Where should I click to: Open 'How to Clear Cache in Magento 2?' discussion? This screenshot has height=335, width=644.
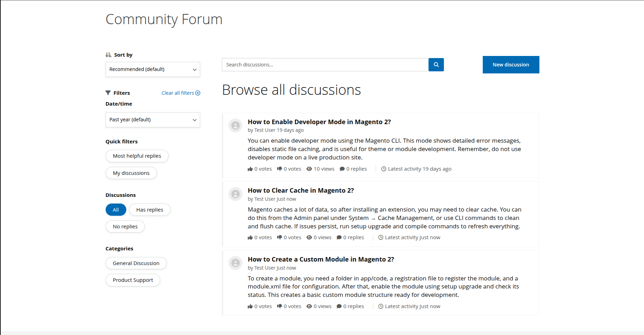pos(301,191)
